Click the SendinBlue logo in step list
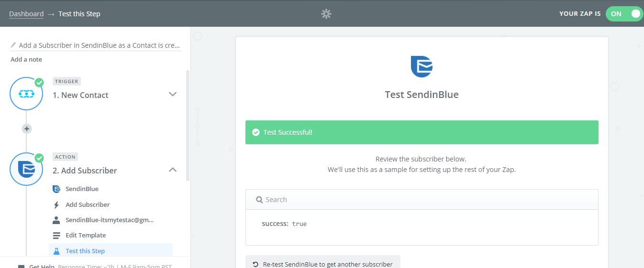Image resolution: width=644 pixels, height=268 pixels. click(x=56, y=189)
